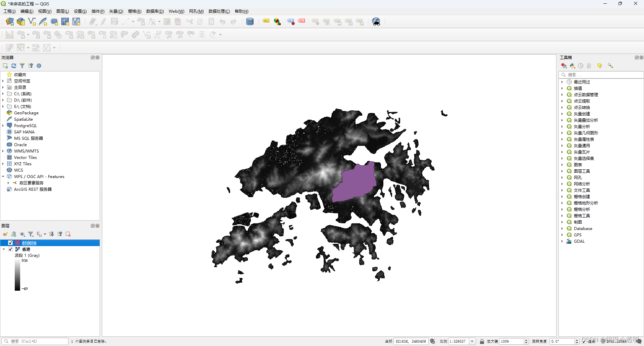Click the Filter browser funnel icon
This screenshot has width=644, height=346.
[22, 66]
